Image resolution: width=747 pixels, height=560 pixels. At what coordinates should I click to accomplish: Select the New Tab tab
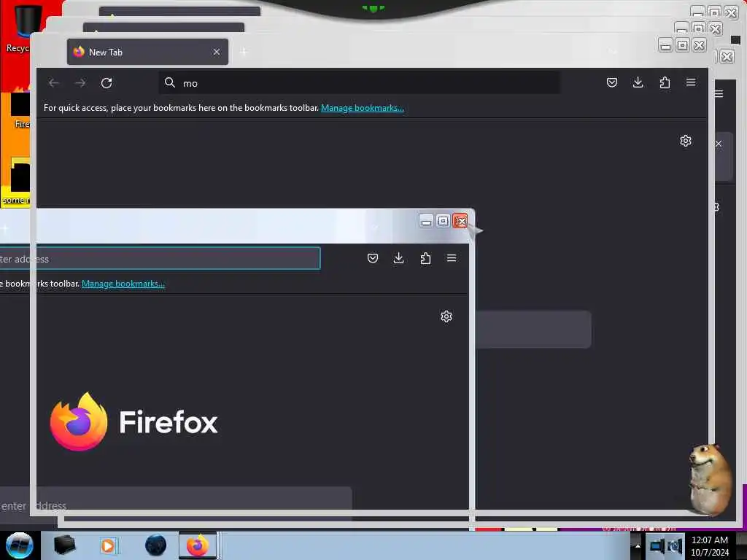click(x=147, y=52)
